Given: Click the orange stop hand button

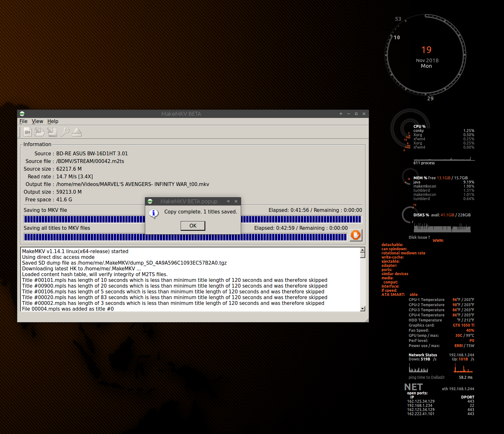Looking at the screenshot, I should point(356,235).
